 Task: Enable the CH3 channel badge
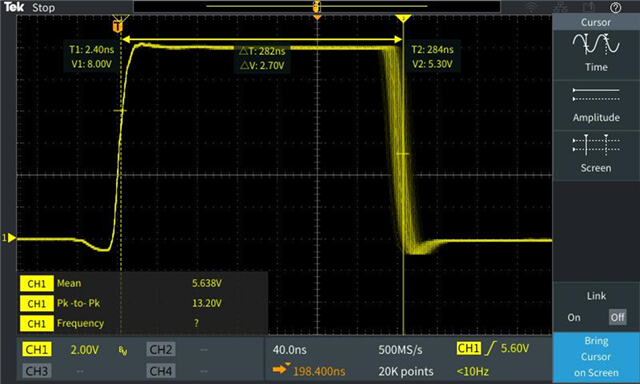[x=37, y=371]
